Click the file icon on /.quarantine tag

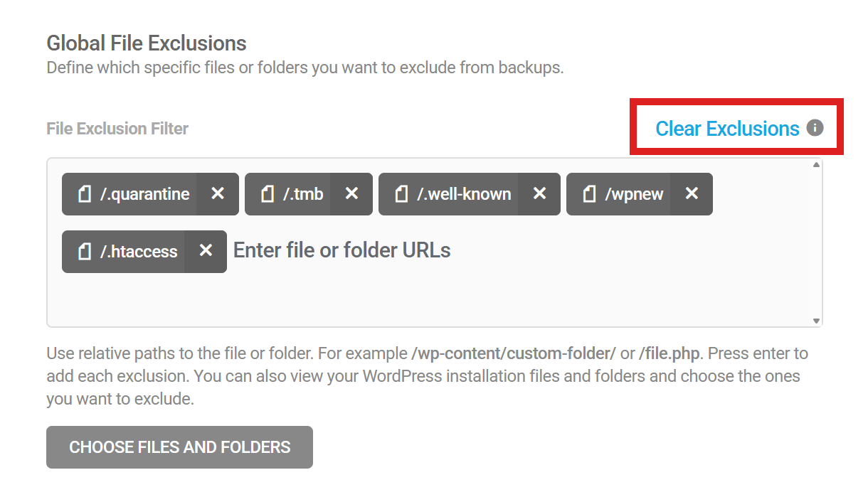tap(85, 193)
